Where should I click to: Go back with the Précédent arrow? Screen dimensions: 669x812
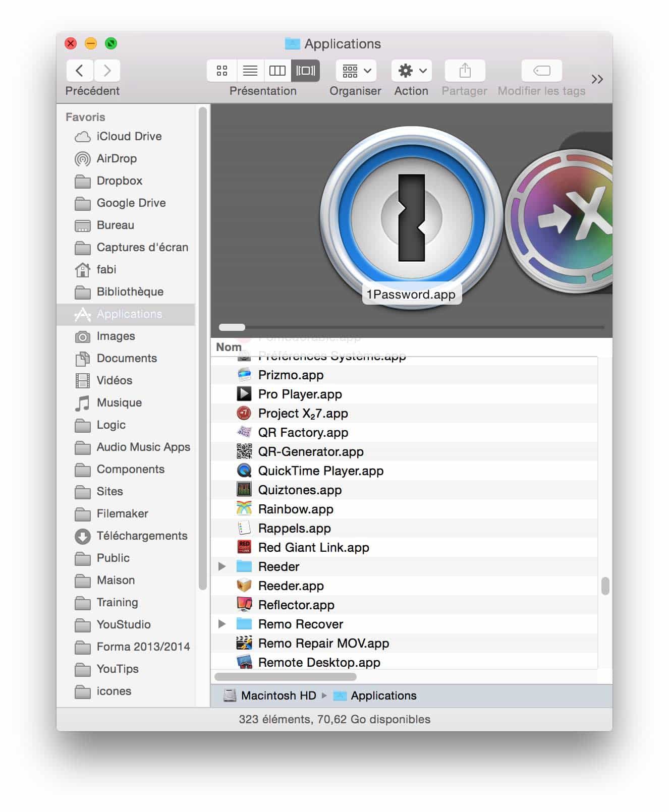[x=80, y=71]
